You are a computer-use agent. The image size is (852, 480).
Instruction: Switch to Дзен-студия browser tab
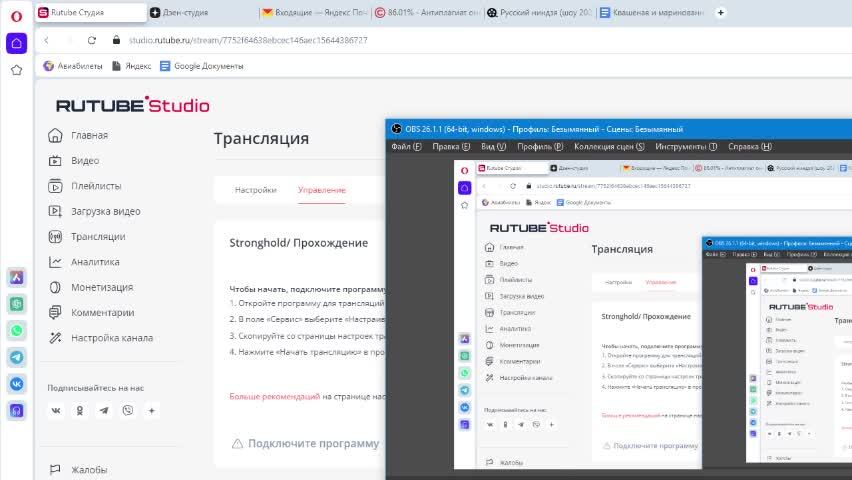[201, 13]
